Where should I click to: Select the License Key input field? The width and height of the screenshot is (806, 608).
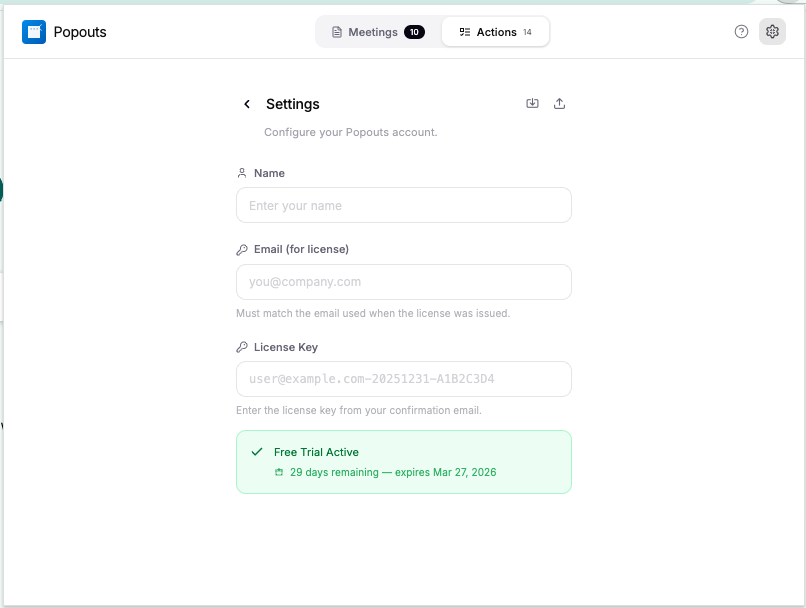pyautogui.click(x=403, y=379)
